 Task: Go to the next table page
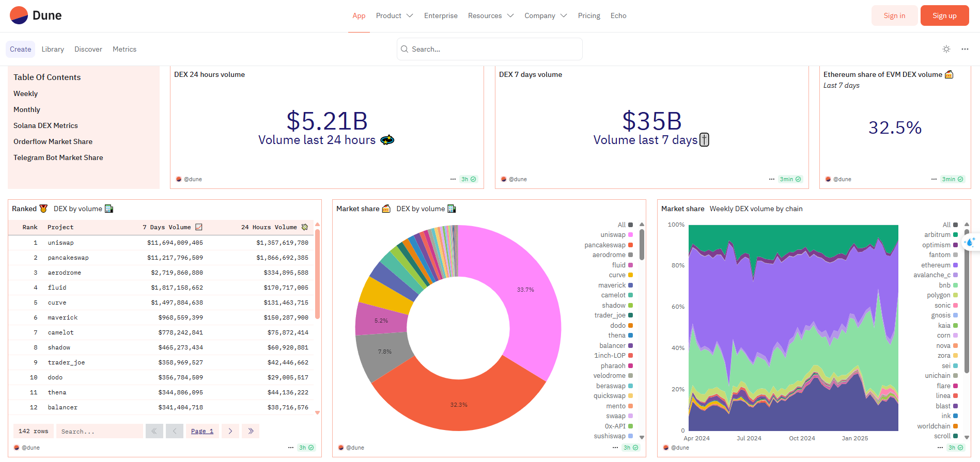pyautogui.click(x=230, y=431)
